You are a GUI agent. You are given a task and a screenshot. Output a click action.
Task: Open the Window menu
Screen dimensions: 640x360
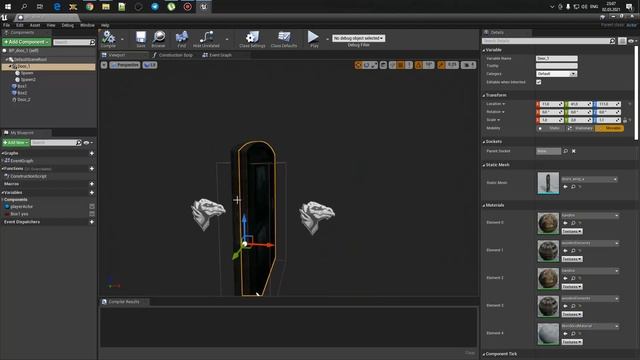(x=87, y=25)
